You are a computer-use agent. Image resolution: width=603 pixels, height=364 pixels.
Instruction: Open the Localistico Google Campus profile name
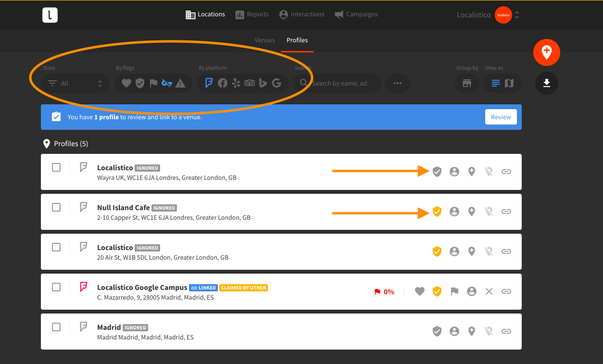(x=142, y=288)
